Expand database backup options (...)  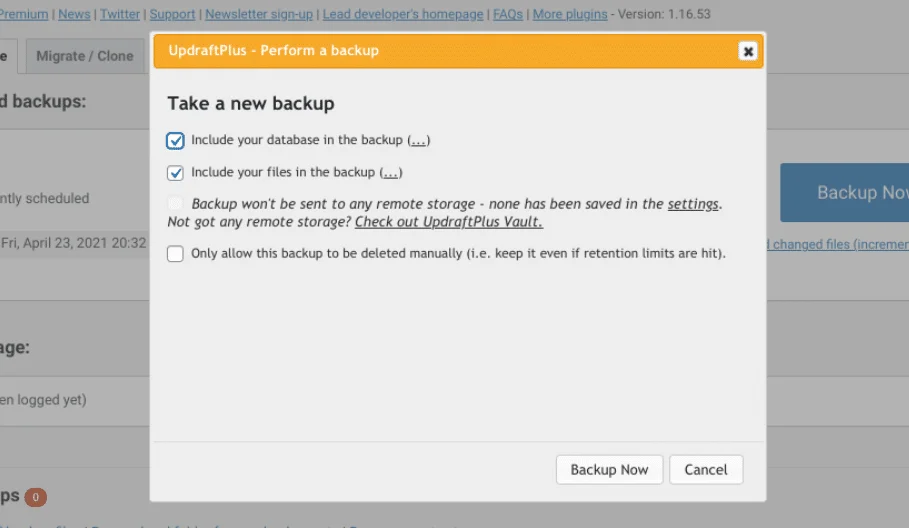click(x=419, y=141)
